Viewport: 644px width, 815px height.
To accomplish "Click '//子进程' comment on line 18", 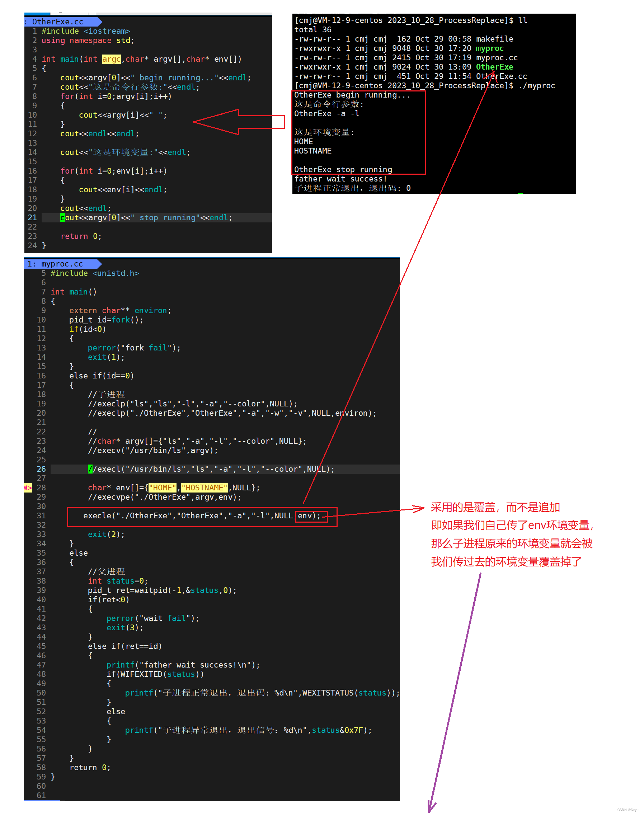I will click(x=106, y=394).
